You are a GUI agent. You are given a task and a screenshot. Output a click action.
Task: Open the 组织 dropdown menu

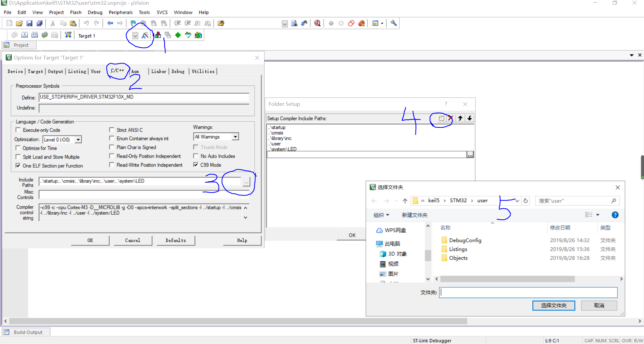[x=381, y=215]
